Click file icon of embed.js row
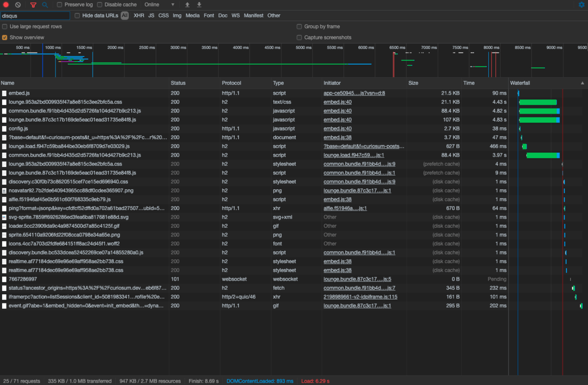The height and width of the screenshot is (385, 588). [4, 93]
